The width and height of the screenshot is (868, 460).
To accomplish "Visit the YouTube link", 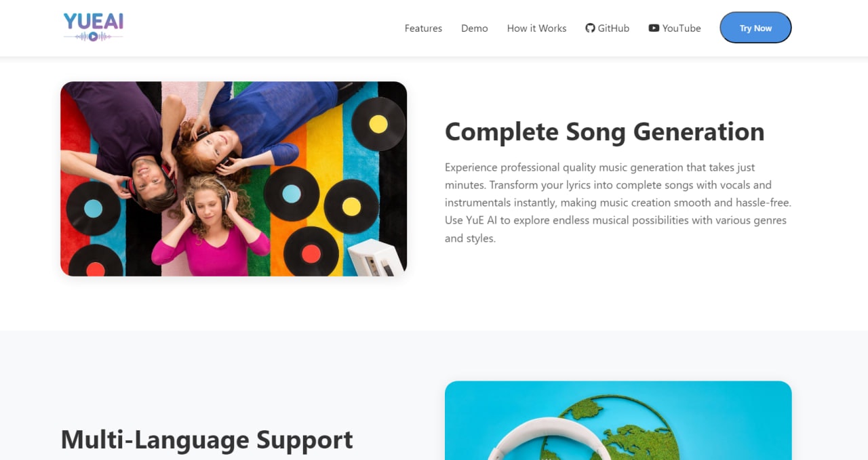I will pyautogui.click(x=675, y=28).
